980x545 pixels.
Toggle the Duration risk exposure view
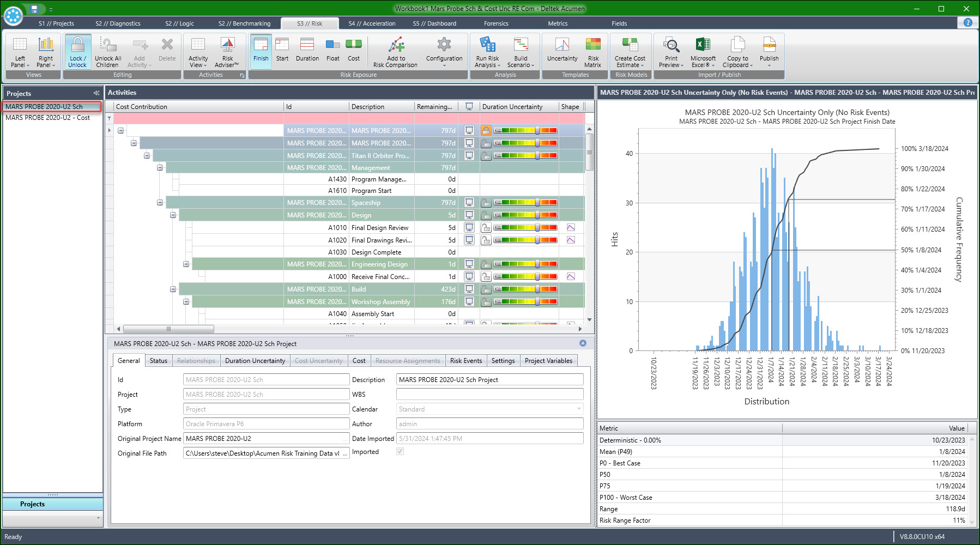click(x=307, y=52)
